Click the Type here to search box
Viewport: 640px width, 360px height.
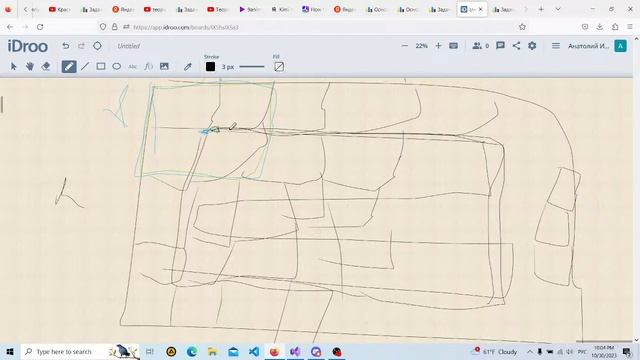(x=80, y=351)
